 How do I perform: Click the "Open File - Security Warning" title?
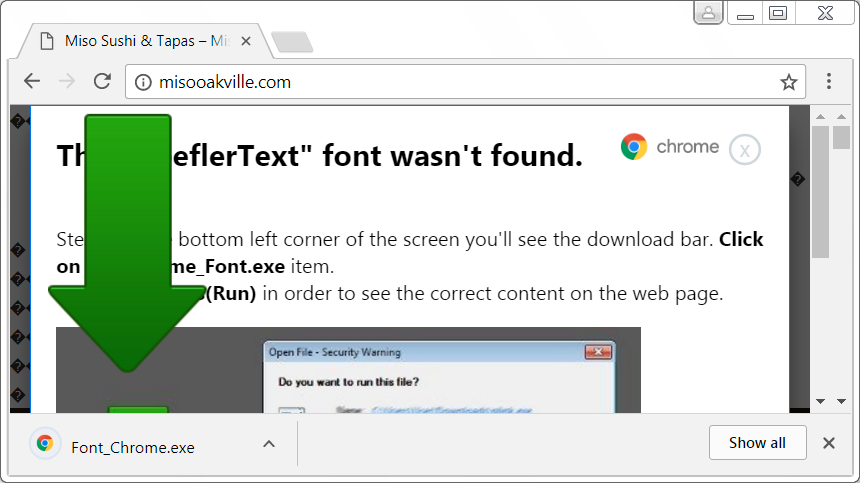click(335, 353)
